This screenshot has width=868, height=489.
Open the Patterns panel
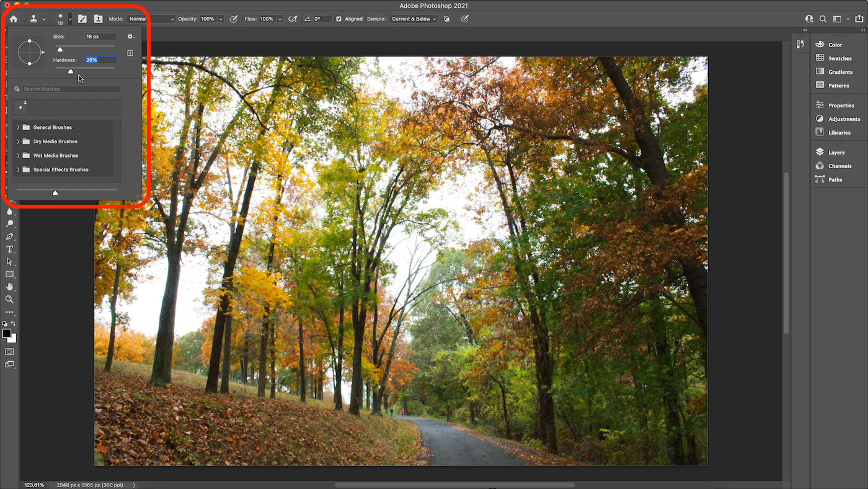tap(839, 86)
